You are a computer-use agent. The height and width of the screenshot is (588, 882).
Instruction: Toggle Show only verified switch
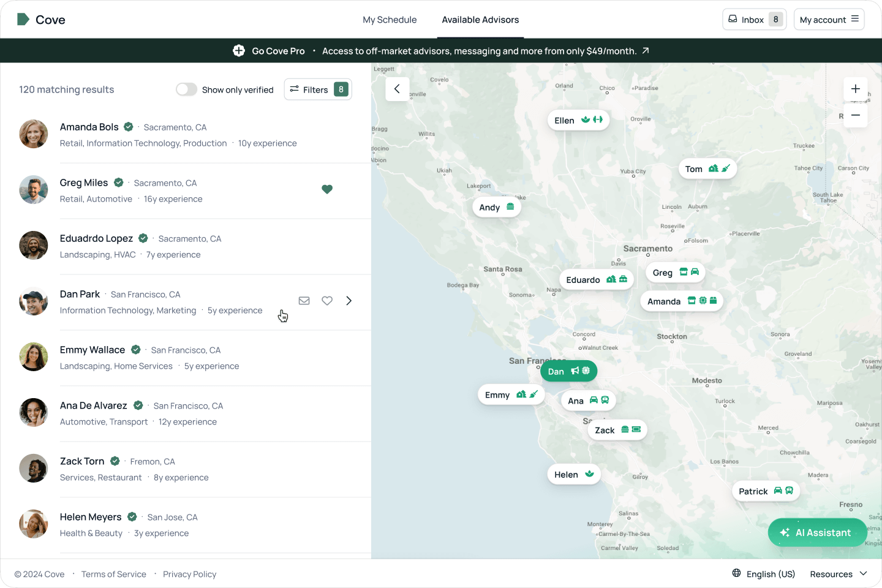pyautogui.click(x=186, y=89)
